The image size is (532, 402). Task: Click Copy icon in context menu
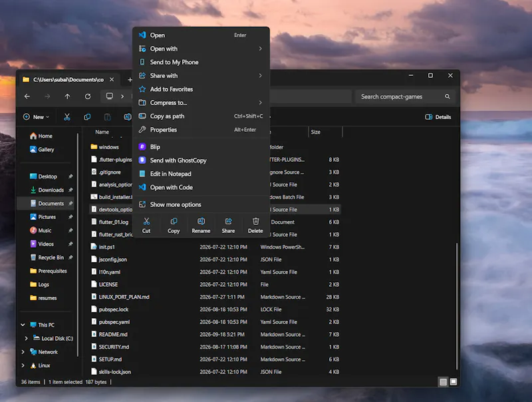click(x=174, y=226)
